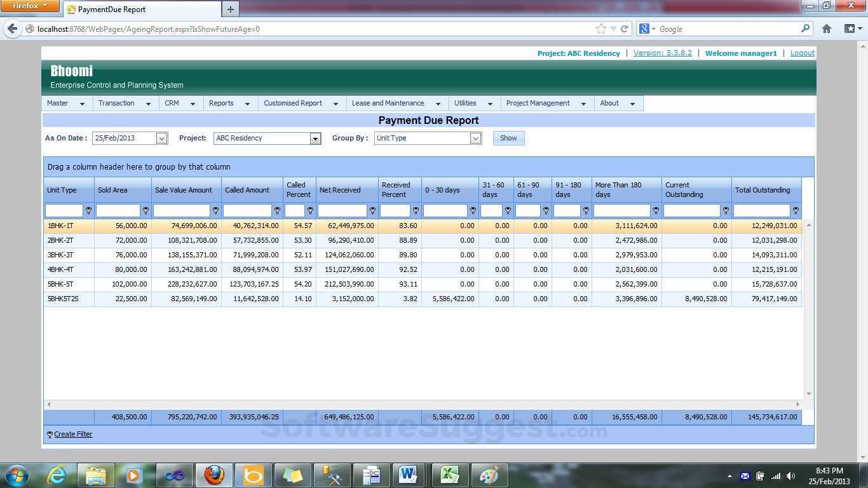This screenshot has width=868, height=488.
Task: Click filter icon for 91 - 180 days column
Action: pyautogui.click(x=586, y=210)
